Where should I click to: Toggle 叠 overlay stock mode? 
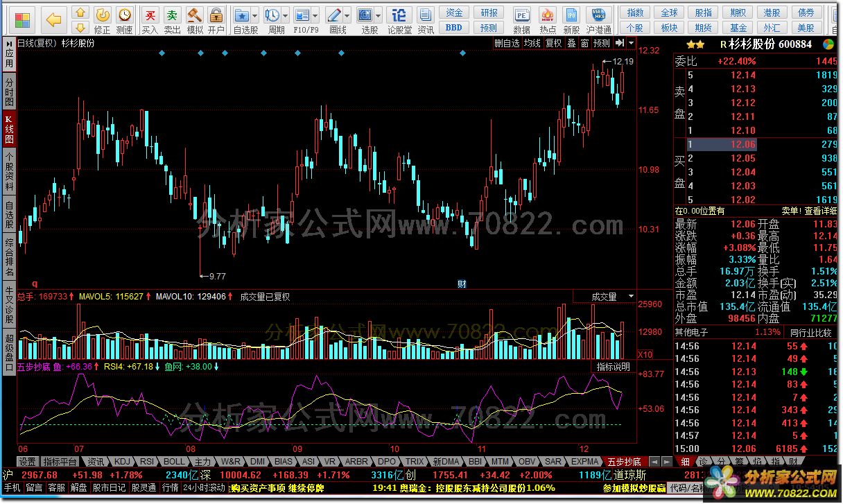(x=571, y=43)
